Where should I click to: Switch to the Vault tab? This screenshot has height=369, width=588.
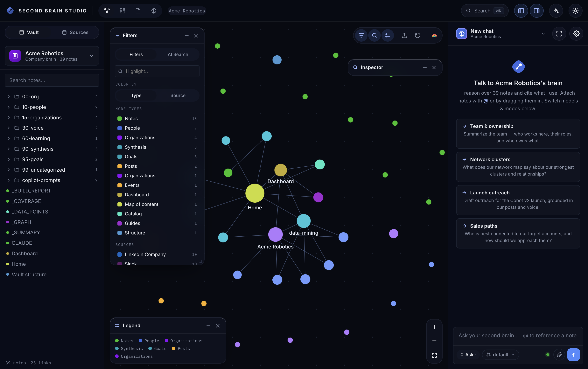tap(29, 32)
